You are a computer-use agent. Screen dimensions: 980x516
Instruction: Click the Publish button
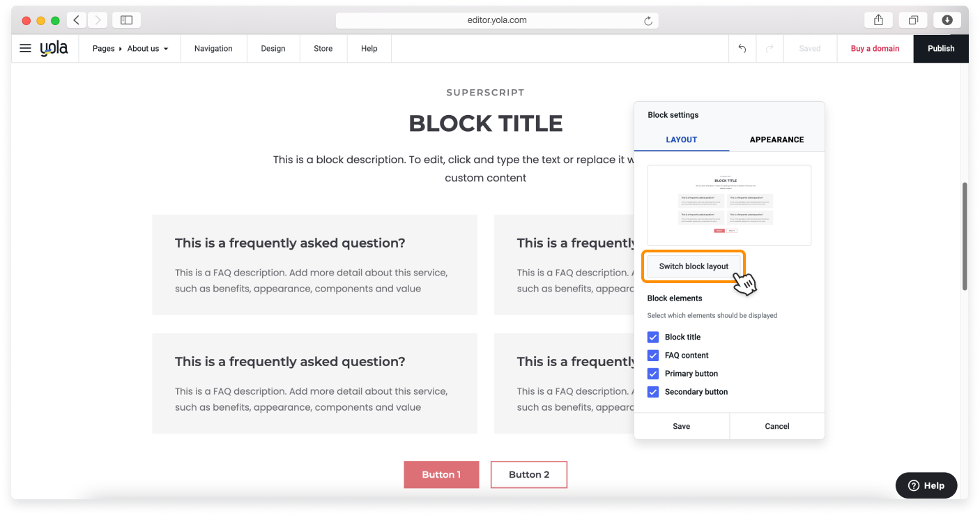pos(940,48)
